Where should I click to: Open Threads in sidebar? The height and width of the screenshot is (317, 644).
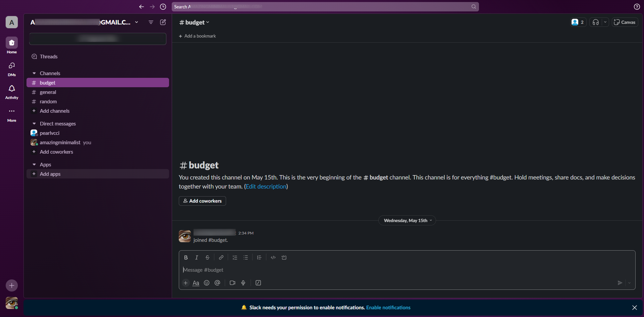(98, 56)
